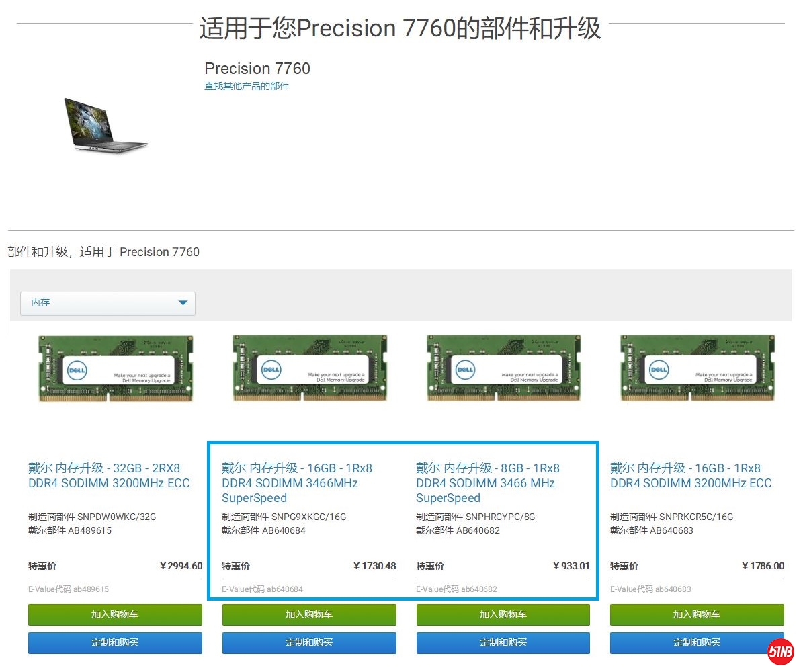Open the 8GB 3466 MHz SuperSpeed product link
This screenshot has width=801, height=672.
coord(487,483)
